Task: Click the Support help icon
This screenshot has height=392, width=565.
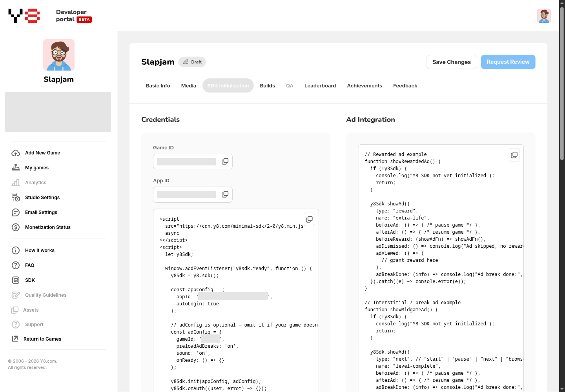Action: pyautogui.click(x=16, y=325)
